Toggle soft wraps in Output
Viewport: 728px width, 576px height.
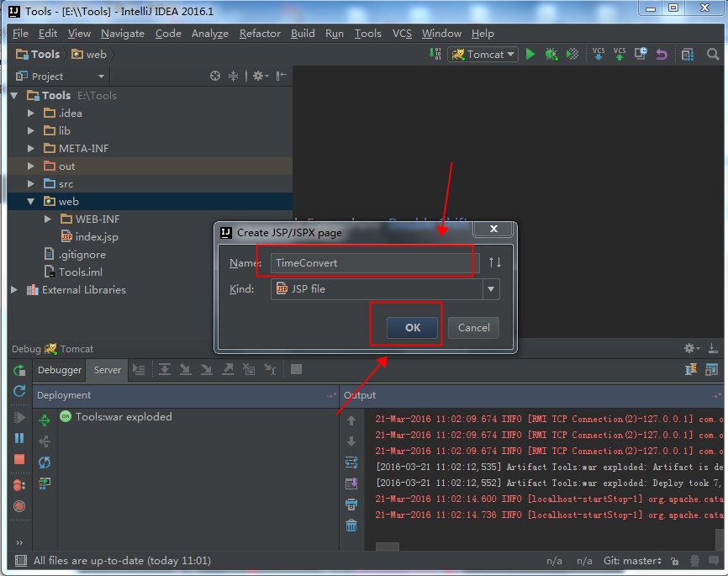351,462
